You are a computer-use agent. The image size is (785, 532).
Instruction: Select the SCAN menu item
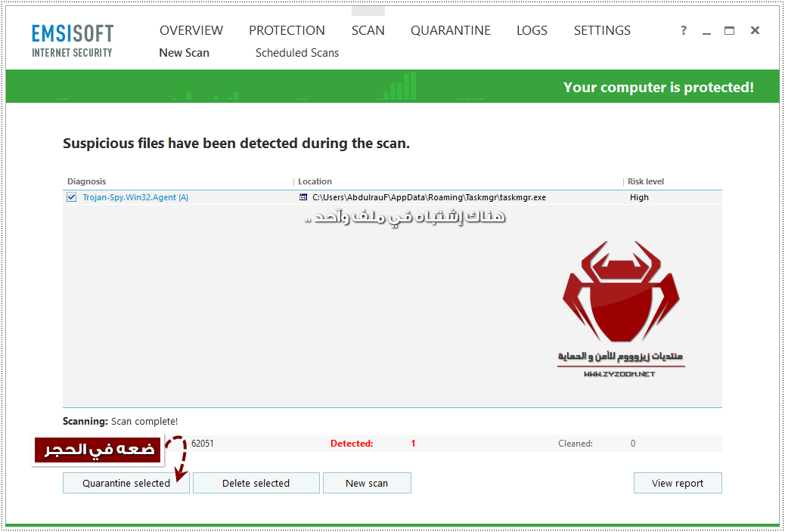pos(368,30)
